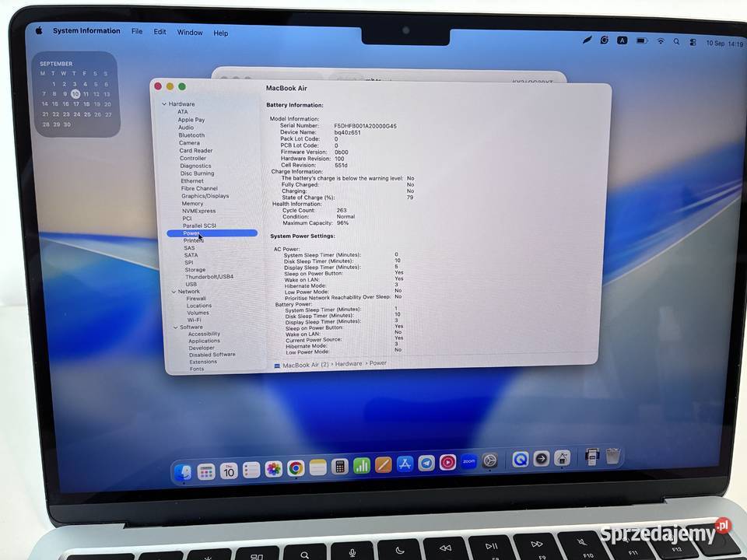This screenshot has width=747, height=560.
Task: Click Hardware in the bottom path bar
Action: coord(349,364)
